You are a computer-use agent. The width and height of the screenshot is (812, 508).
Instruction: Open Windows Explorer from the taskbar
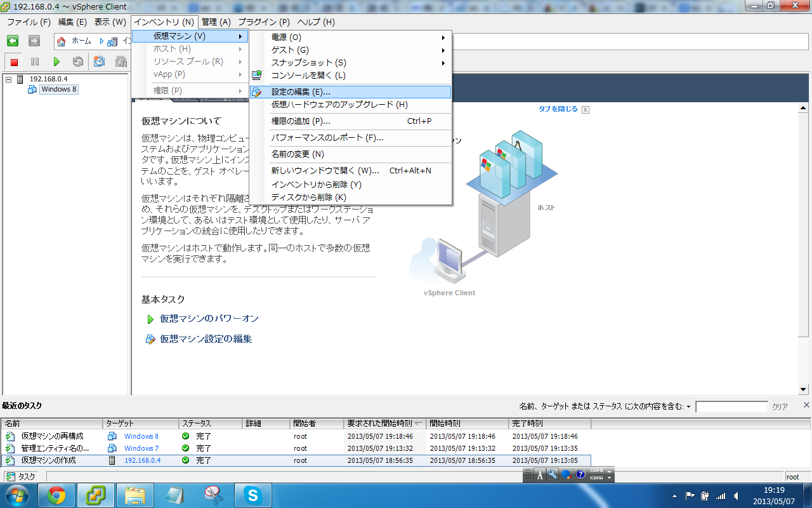point(135,495)
